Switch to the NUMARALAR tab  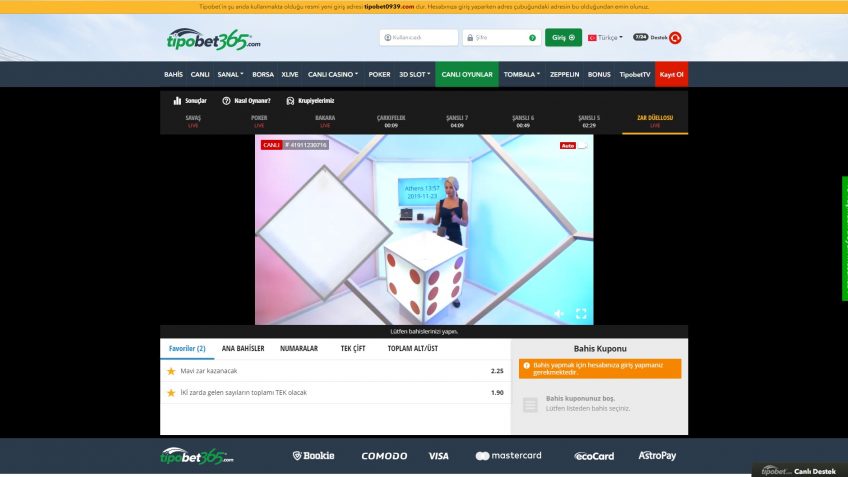tap(299, 349)
